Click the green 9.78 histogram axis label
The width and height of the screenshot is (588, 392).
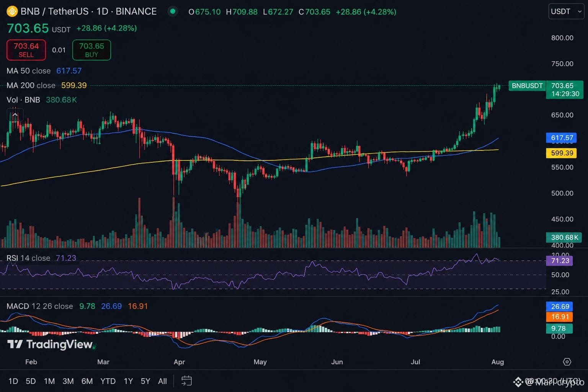coord(559,328)
